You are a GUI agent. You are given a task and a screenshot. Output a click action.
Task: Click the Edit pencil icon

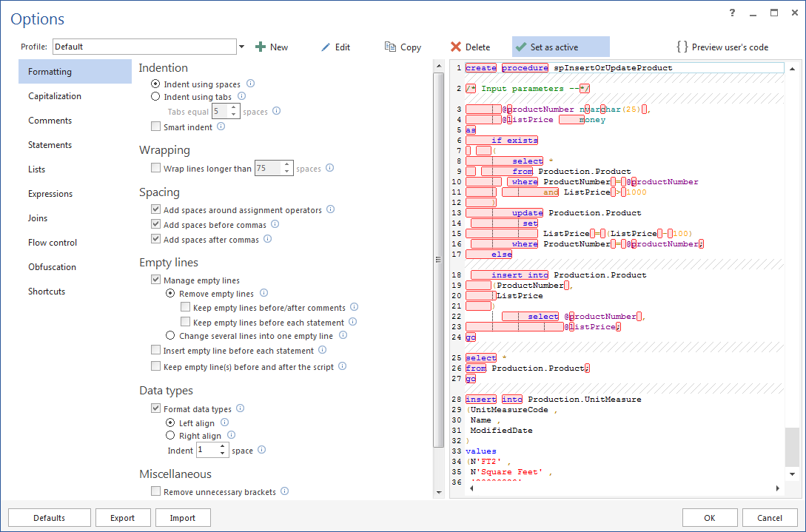(x=326, y=47)
